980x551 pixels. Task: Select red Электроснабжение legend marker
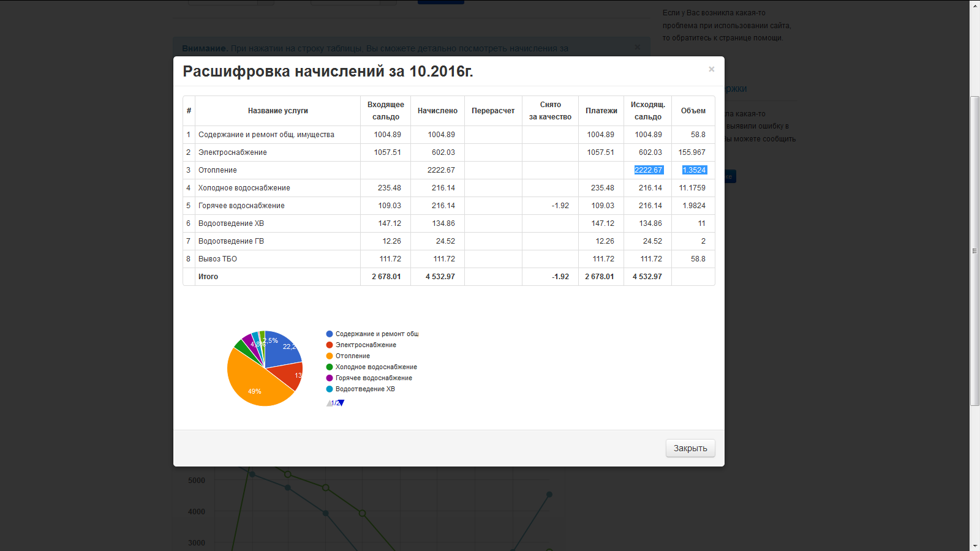tap(330, 345)
